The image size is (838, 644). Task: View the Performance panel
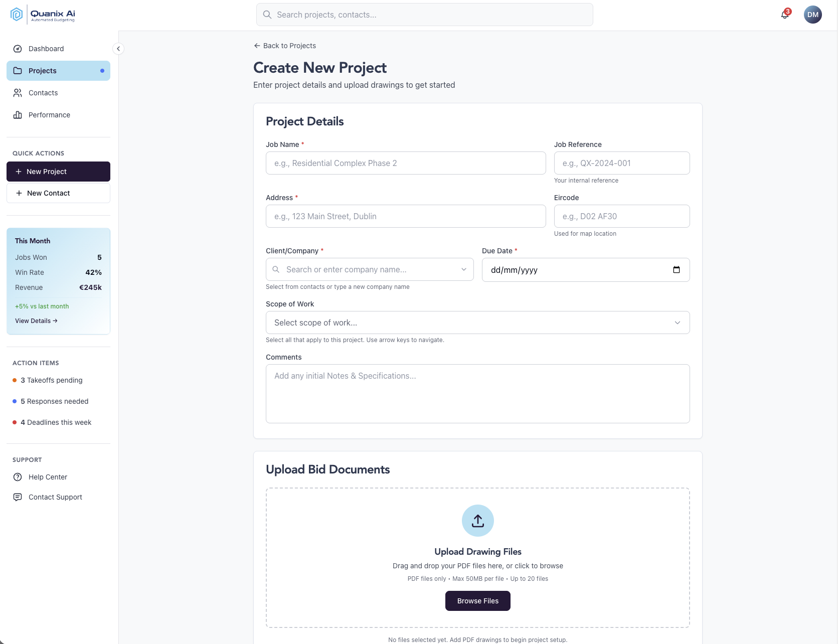point(49,115)
